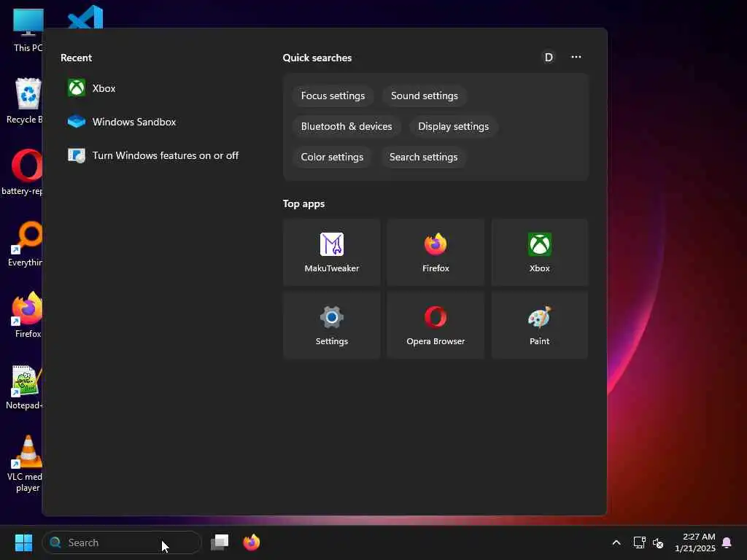Open This PC desktop icon

(28, 31)
